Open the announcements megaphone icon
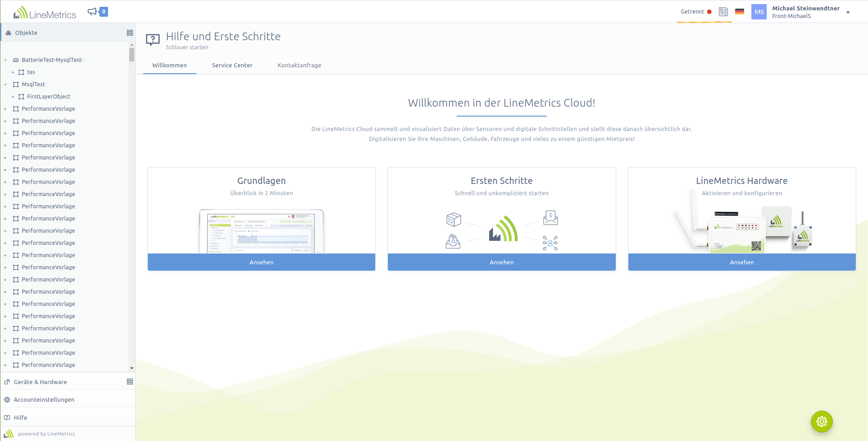The height and width of the screenshot is (441, 868). (x=92, y=12)
